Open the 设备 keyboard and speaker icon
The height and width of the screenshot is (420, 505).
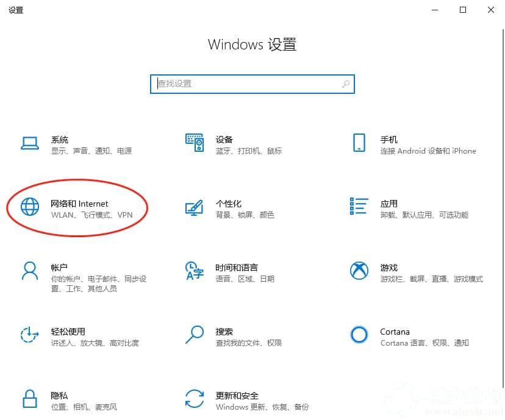[x=195, y=143]
